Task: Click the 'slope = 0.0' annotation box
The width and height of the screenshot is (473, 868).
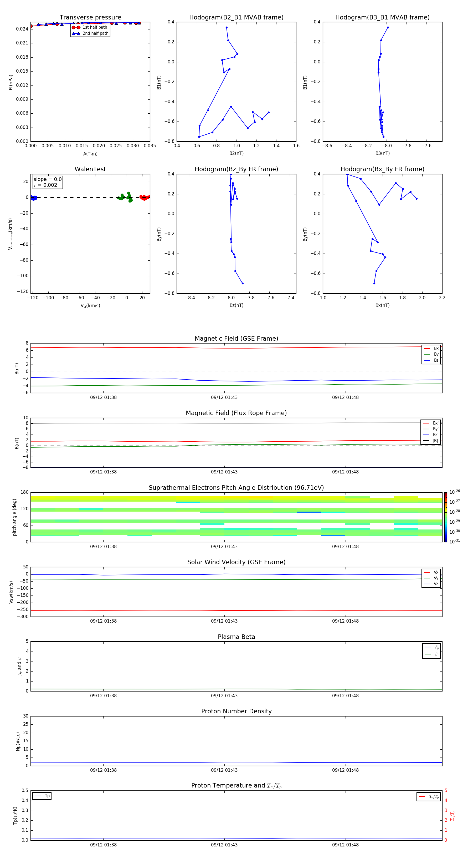Action: (48, 182)
